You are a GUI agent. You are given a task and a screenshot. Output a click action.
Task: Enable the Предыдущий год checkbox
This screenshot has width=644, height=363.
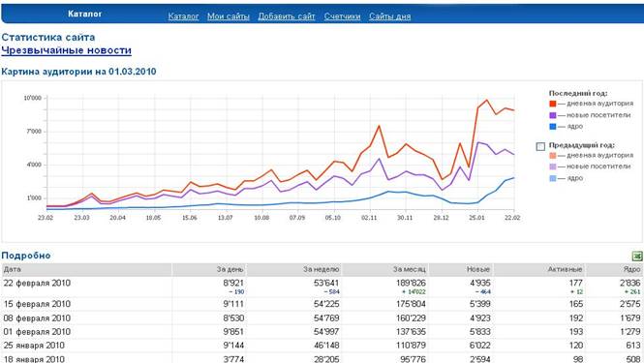[x=540, y=146]
